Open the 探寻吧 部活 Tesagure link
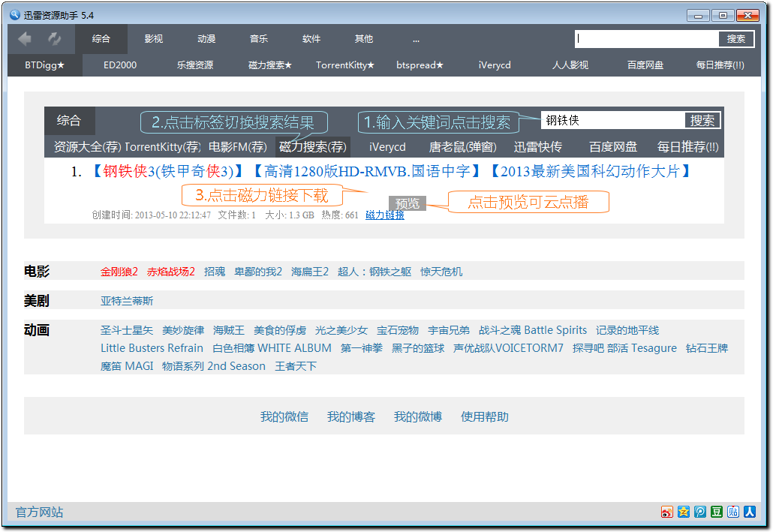Image resolution: width=773 pixels, height=532 pixels. pos(624,348)
